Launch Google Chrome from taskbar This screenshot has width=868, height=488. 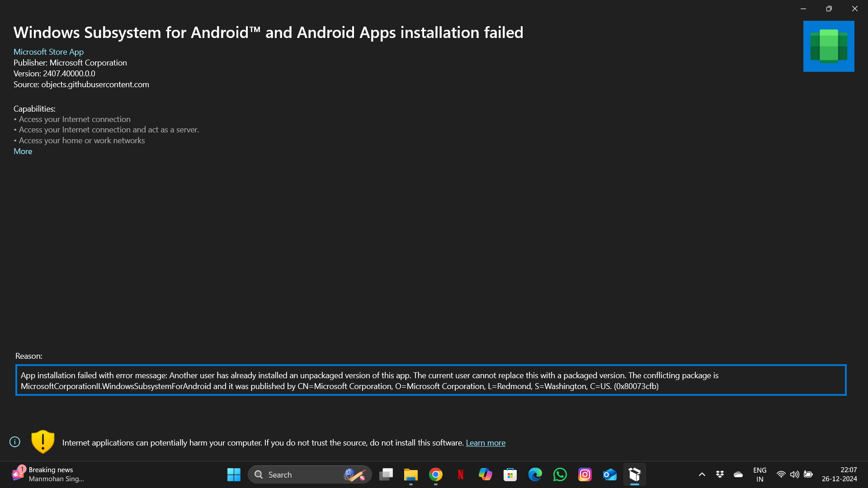436,474
